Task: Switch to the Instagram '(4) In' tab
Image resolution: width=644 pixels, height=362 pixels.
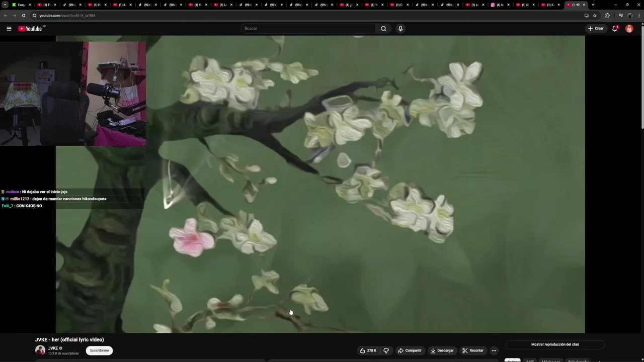Action: (x=501, y=5)
